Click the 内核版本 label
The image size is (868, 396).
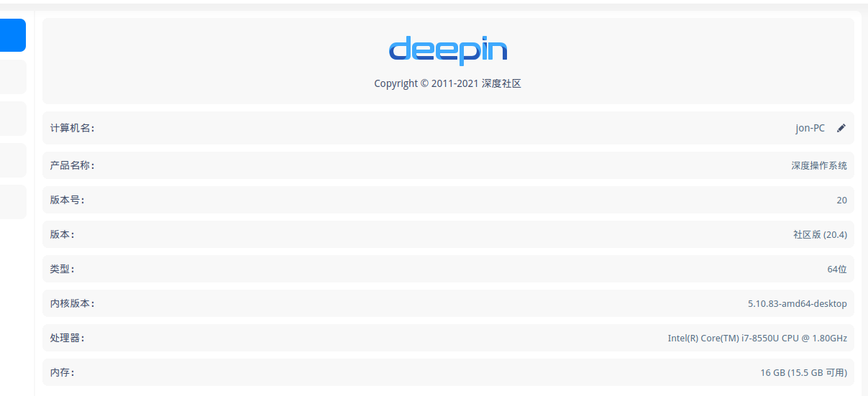tap(72, 303)
